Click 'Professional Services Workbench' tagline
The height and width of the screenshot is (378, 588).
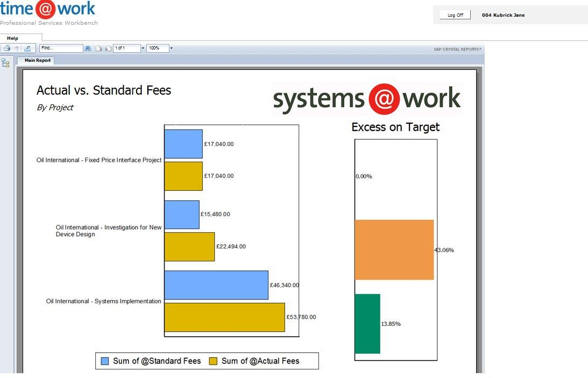pyautogui.click(x=49, y=23)
